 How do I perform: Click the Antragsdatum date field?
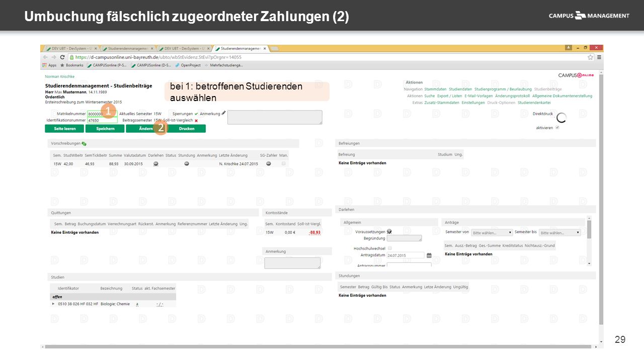coord(406,255)
